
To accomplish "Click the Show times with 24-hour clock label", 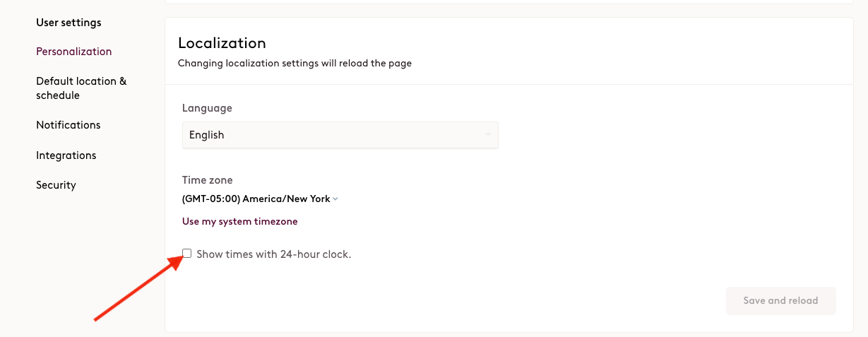I will pos(274,254).
